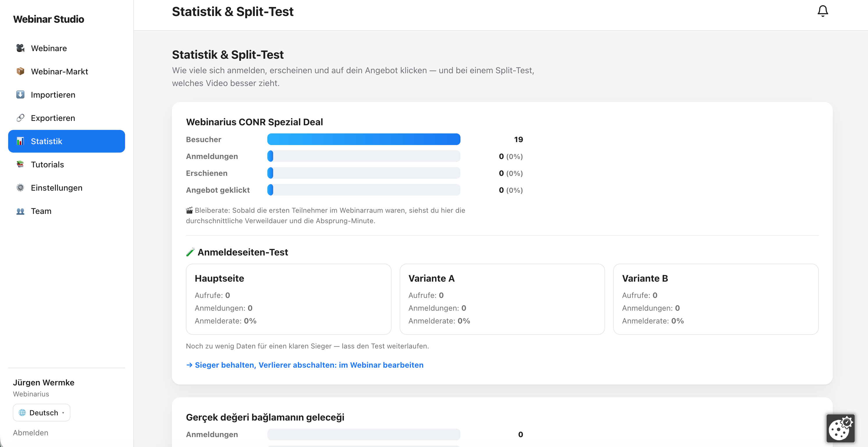This screenshot has height=447, width=868.
Task: Select the Variante B test card
Action: pyautogui.click(x=716, y=299)
